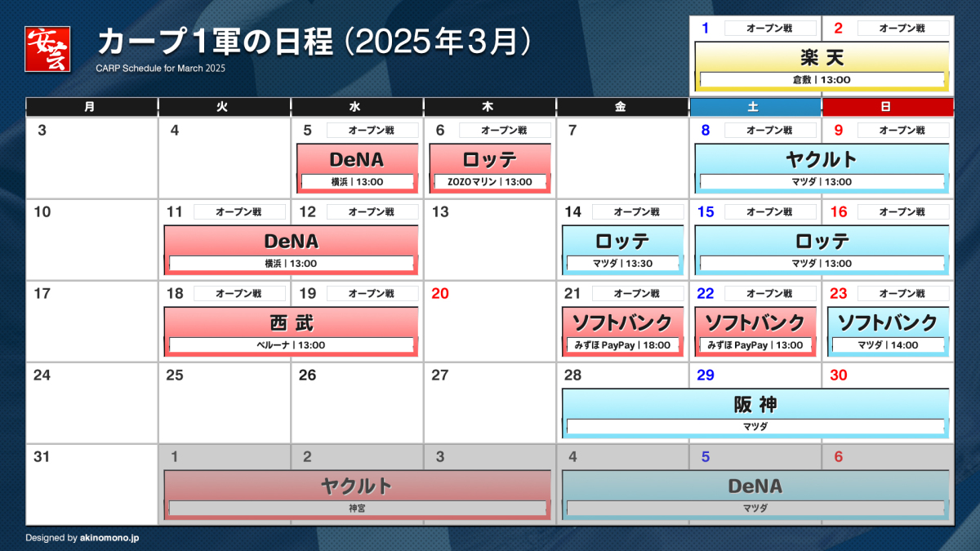The height and width of the screenshot is (551, 980).
Task: Select the red 日 Sunday header
Action: 888,107
